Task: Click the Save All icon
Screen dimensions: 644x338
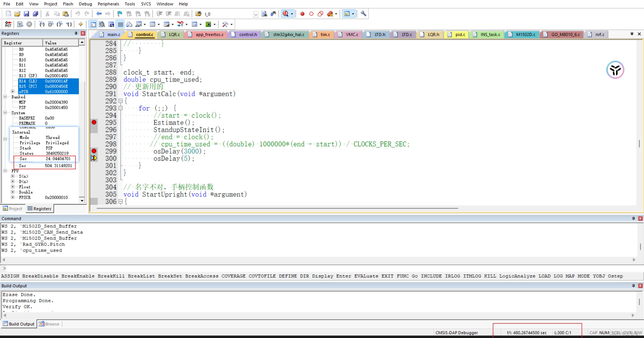Action: point(35,14)
